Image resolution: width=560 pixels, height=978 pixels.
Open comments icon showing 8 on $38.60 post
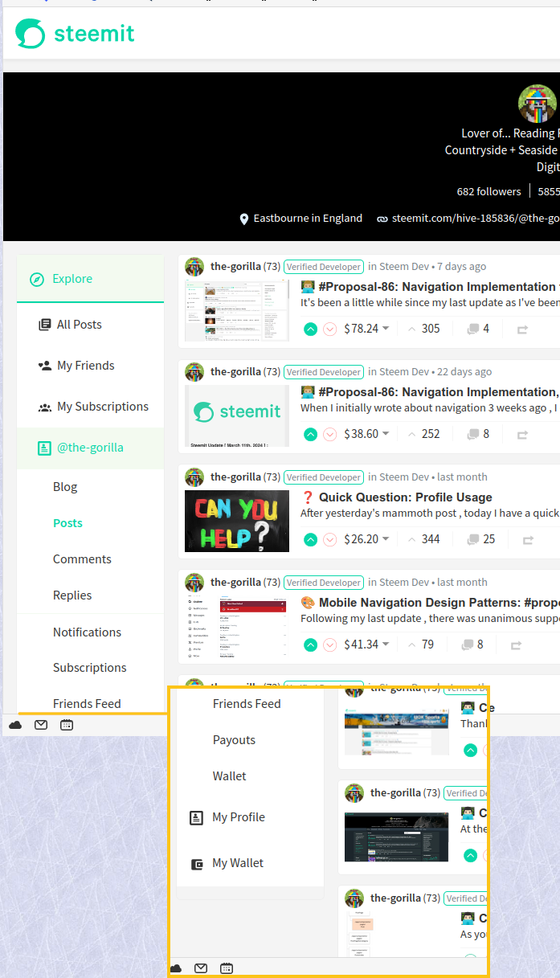[478, 434]
